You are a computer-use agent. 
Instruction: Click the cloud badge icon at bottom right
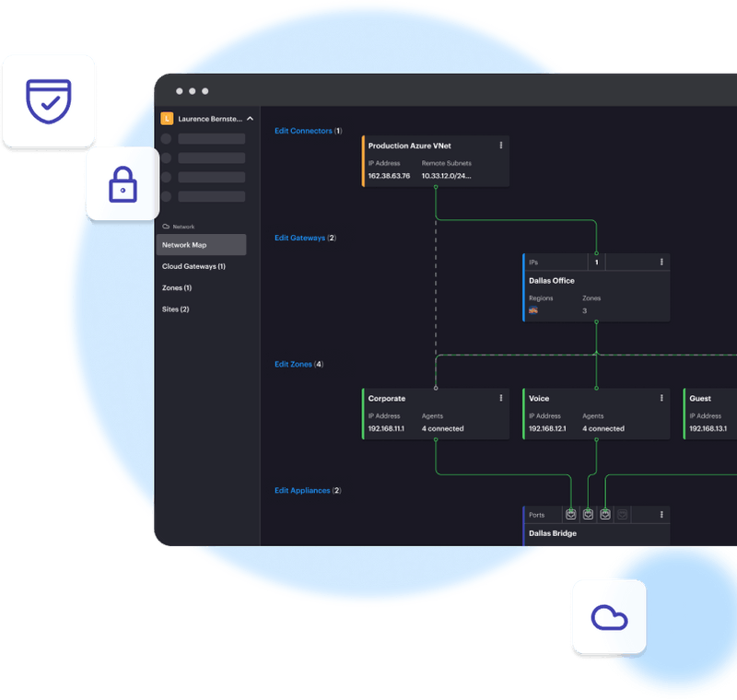click(x=609, y=617)
